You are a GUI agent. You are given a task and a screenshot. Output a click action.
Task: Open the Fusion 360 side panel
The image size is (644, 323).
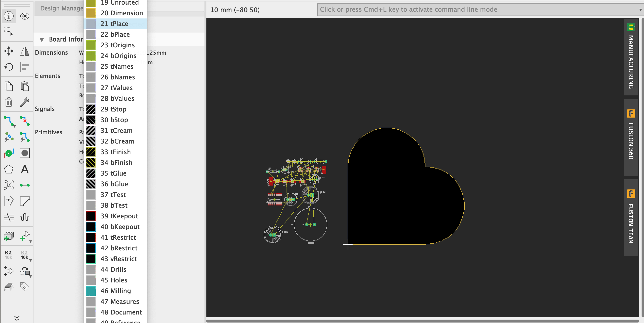point(631,137)
